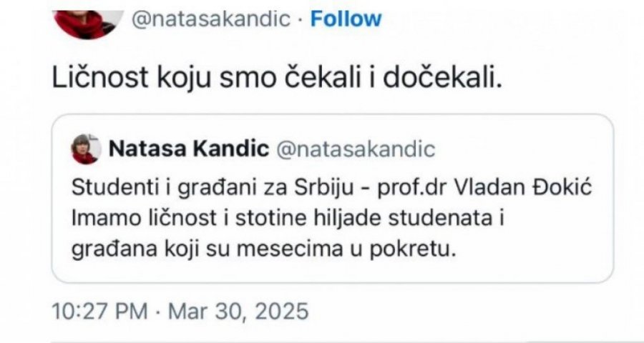Click the Follow link beside the handle
This screenshot has height=343, width=644.
(346, 19)
